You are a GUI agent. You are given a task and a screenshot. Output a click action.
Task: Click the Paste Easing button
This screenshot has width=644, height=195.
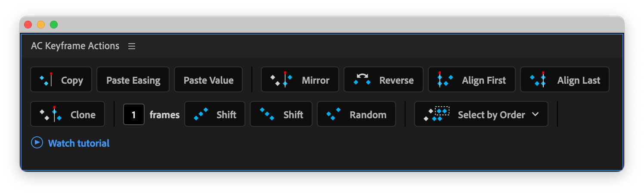tap(133, 80)
